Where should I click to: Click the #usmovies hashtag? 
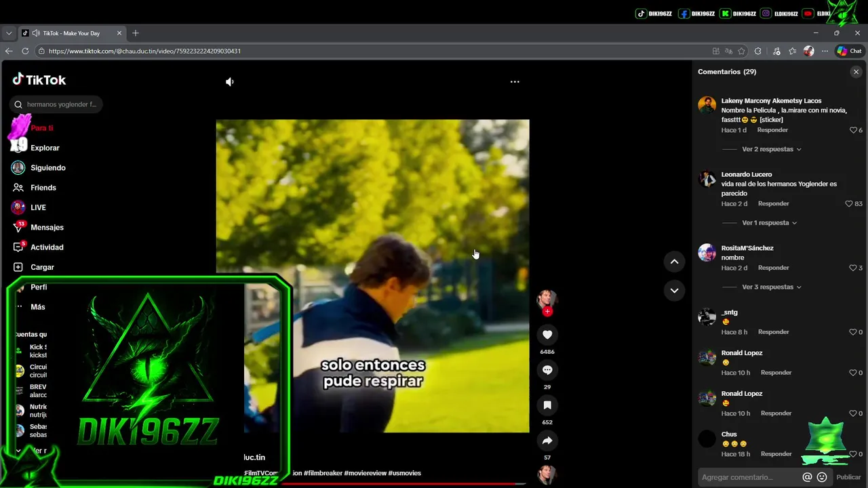405,473
